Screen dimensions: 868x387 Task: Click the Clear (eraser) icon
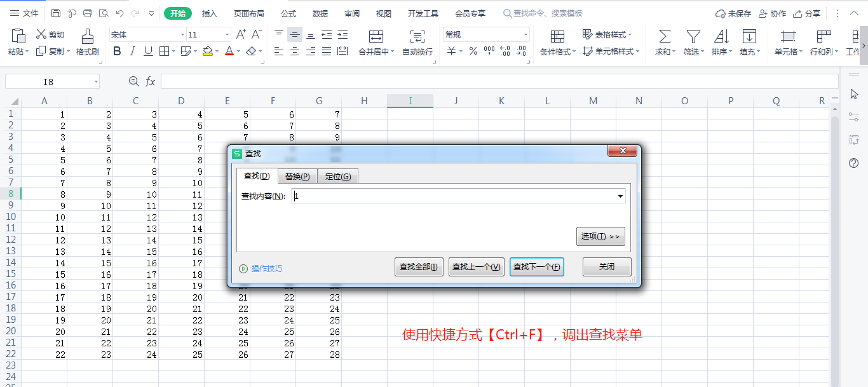(252, 51)
